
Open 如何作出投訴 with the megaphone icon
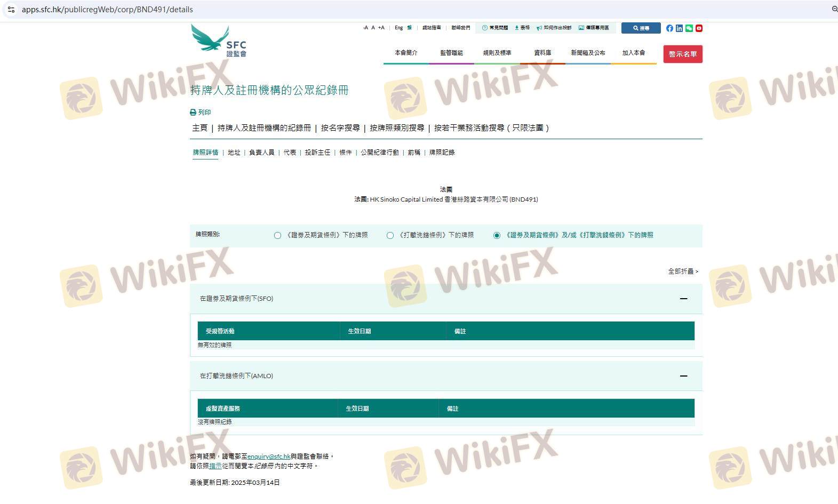coord(554,28)
